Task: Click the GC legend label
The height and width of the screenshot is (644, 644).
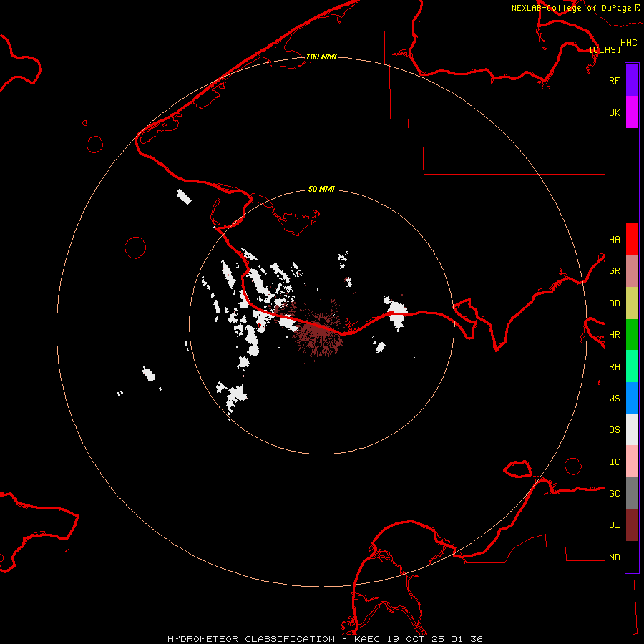Action: [614, 493]
